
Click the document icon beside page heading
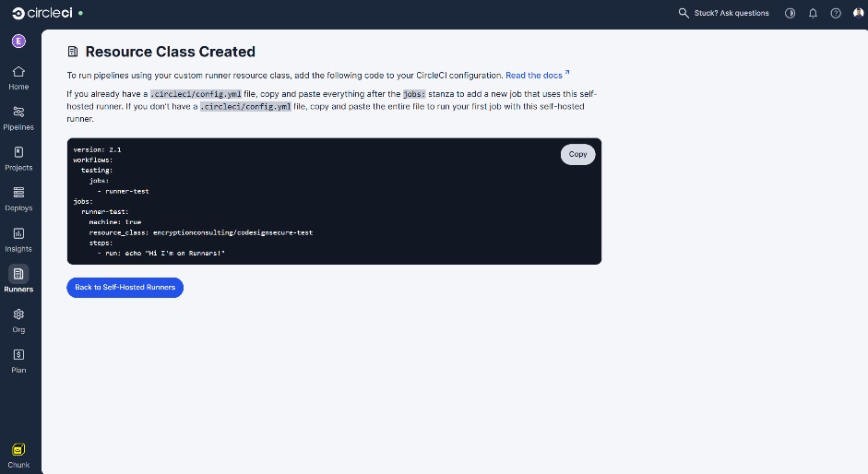73,52
